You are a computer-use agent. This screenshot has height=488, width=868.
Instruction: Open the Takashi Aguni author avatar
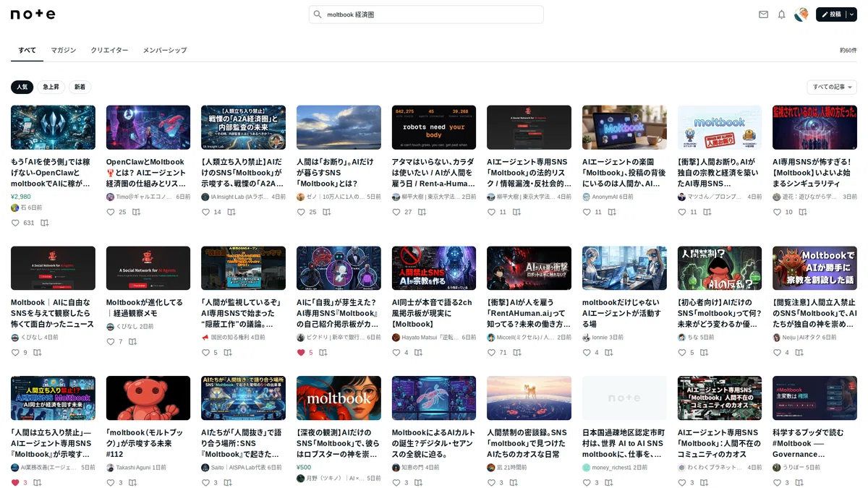pos(111,468)
